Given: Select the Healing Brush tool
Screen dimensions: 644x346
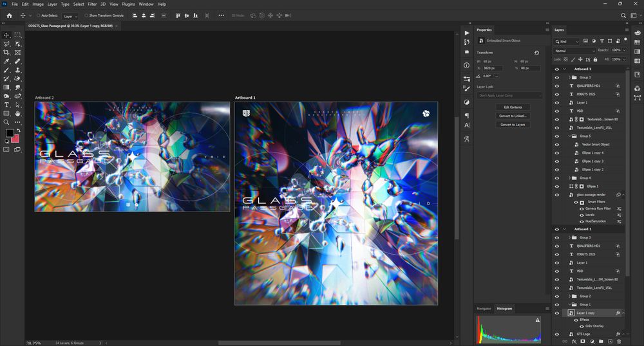Looking at the screenshot, I should click(x=17, y=61).
